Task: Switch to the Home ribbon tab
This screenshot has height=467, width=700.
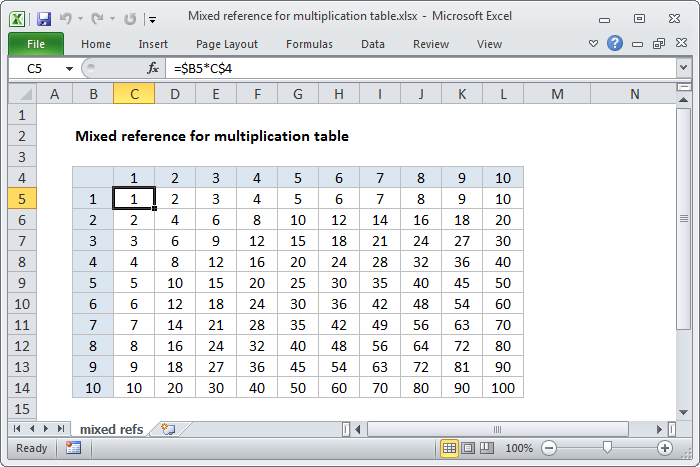Action: [96, 44]
